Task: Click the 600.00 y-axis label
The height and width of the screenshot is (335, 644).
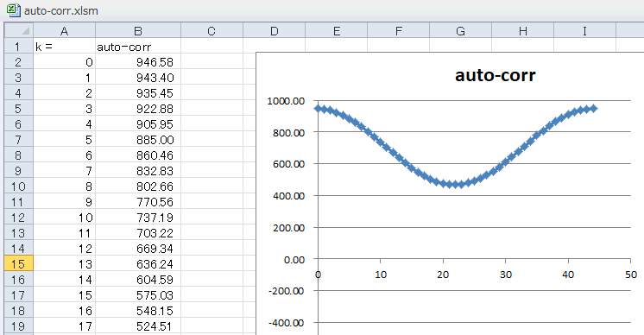Action: click(288, 164)
